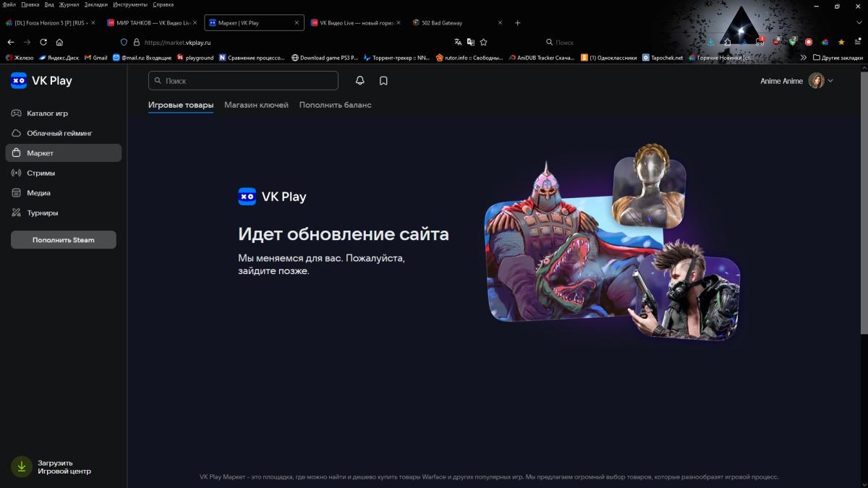The image size is (868, 488).
Task: Expand the Anime Anime profile dropdown
Action: 830,81
